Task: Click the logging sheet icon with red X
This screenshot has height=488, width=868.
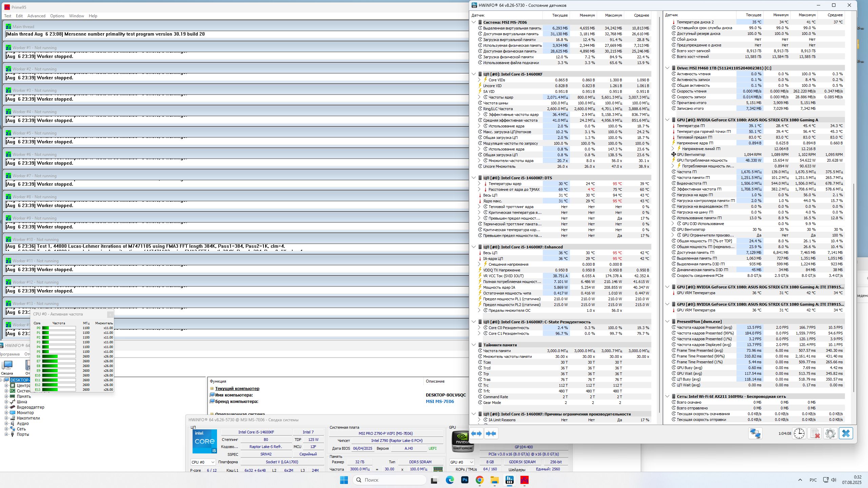Action: [x=814, y=433]
